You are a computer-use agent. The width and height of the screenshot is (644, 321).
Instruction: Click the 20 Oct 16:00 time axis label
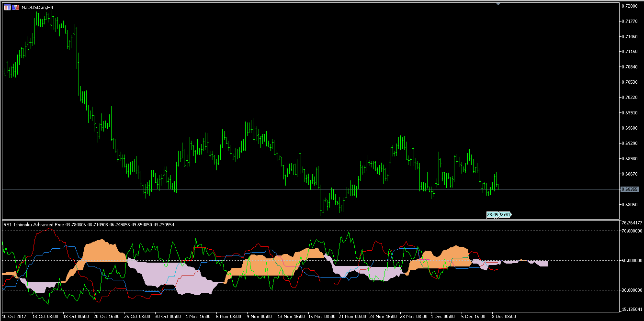[107, 317]
